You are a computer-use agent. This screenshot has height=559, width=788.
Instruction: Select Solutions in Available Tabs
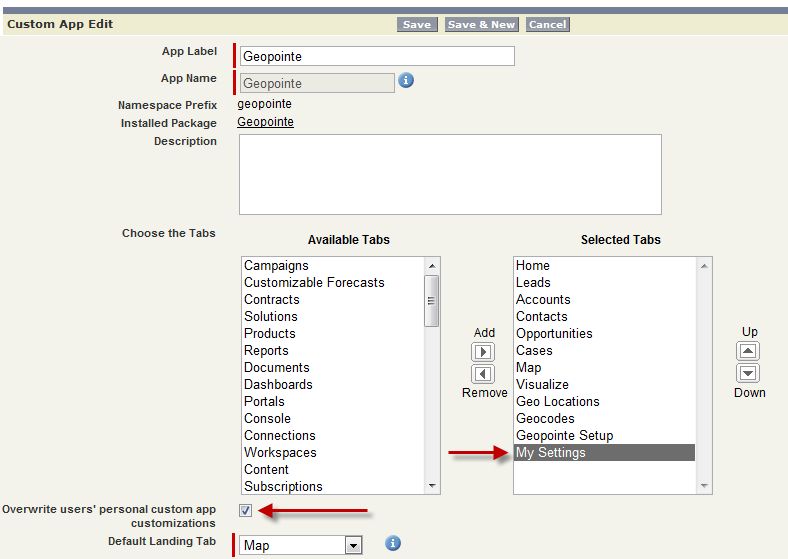coord(334,317)
